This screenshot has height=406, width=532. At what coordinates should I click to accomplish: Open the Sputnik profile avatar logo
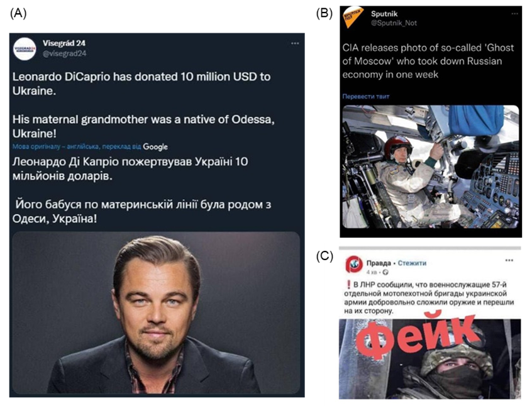pos(353,18)
